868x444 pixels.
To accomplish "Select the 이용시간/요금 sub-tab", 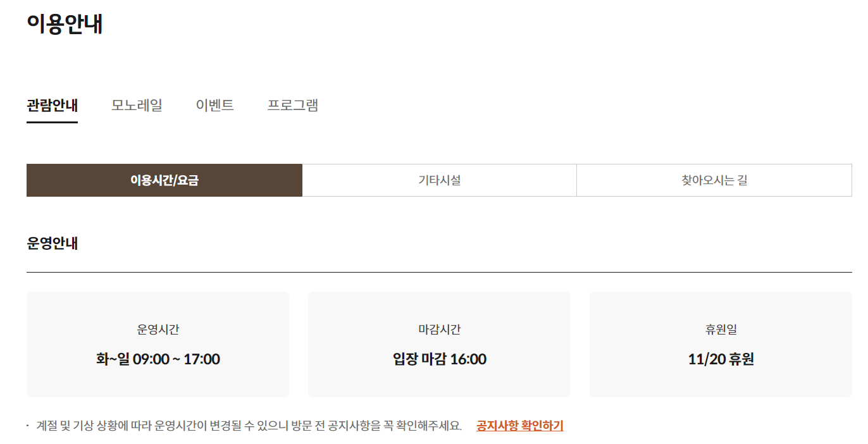I will [x=164, y=180].
